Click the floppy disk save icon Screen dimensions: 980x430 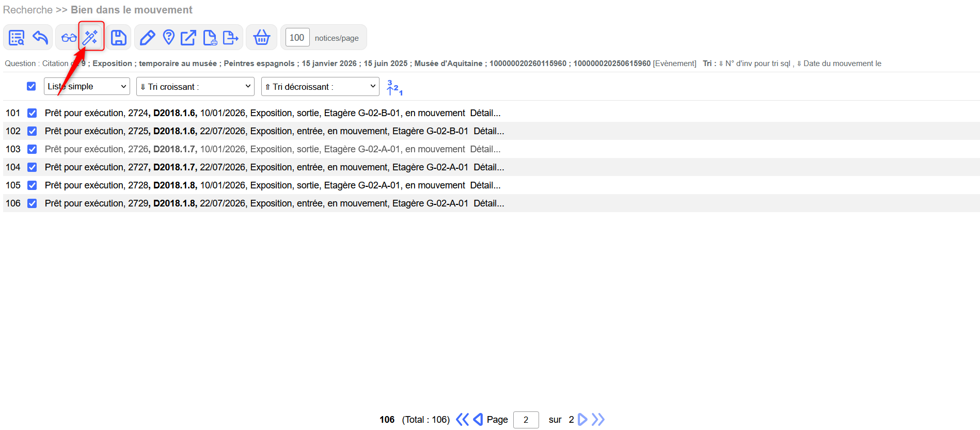(119, 38)
